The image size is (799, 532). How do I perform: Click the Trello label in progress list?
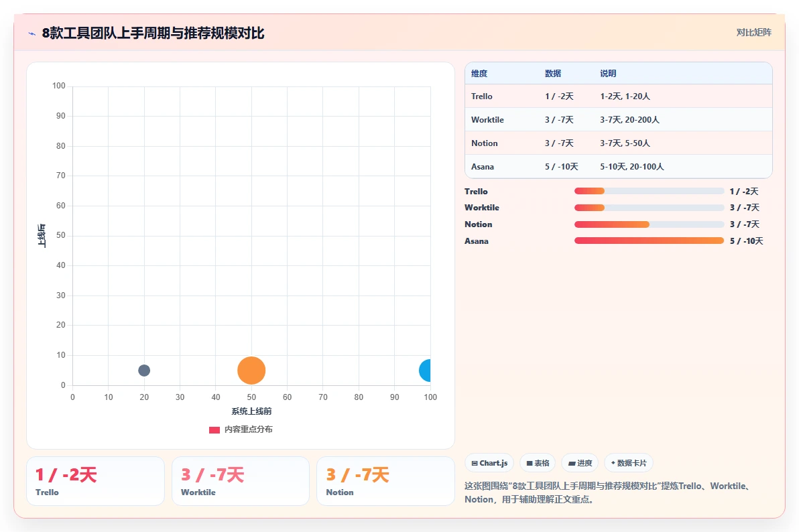click(476, 192)
